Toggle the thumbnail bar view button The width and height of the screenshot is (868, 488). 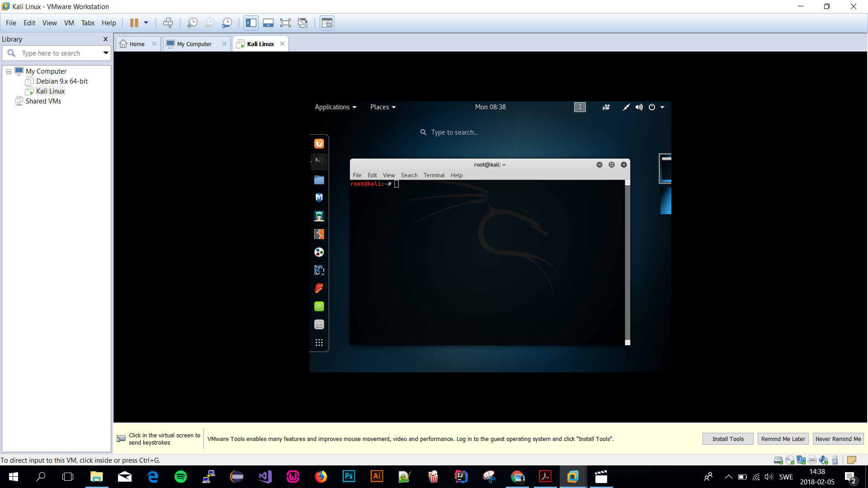pyautogui.click(x=268, y=23)
